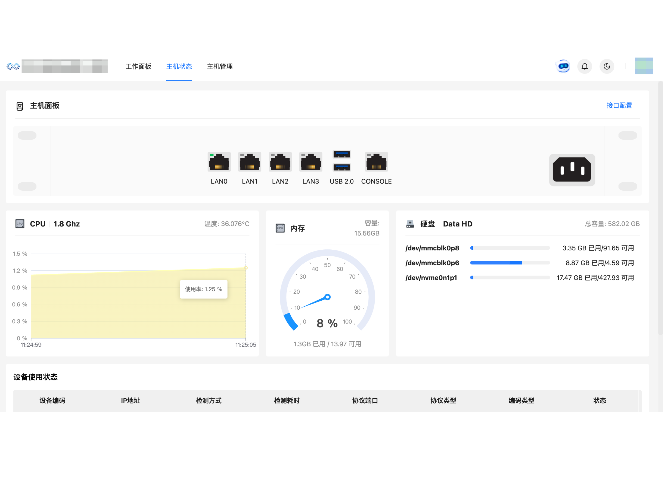
Task: Select the LAN2 ethernet port
Action: (280, 162)
